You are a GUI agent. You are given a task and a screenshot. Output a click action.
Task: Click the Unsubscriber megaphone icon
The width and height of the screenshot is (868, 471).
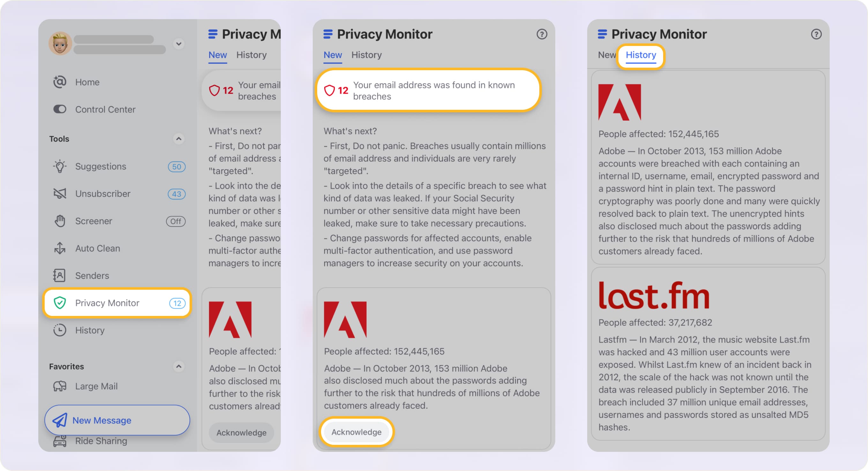[x=60, y=194]
